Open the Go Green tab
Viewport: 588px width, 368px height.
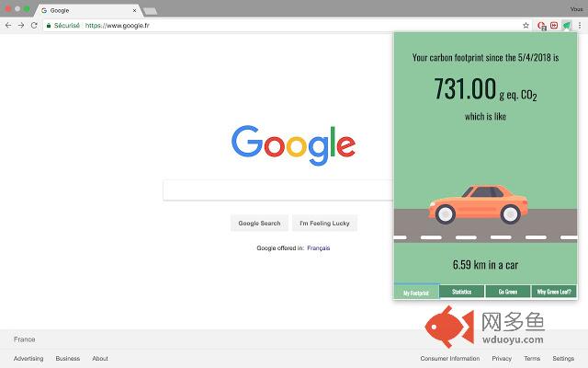[x=507, y=292]
